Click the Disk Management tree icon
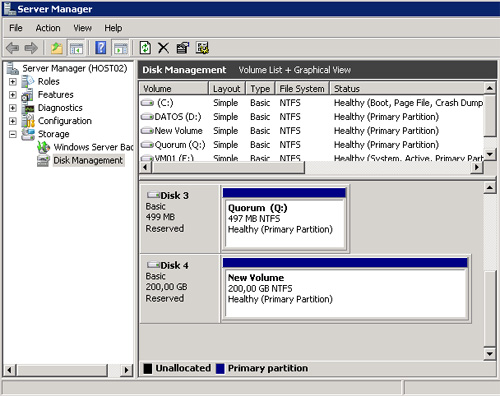This screenshot has width=500, height=396. [43, 161]
